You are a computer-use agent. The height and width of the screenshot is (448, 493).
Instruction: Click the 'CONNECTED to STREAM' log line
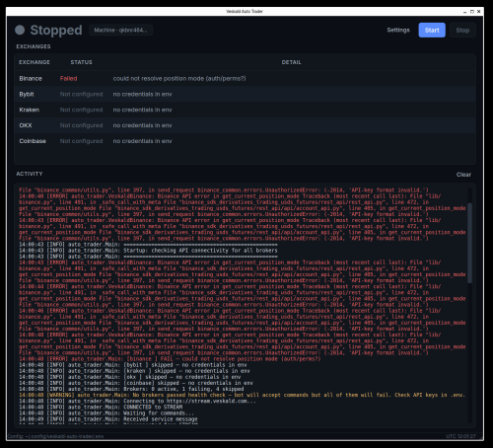tap(101, 407)
